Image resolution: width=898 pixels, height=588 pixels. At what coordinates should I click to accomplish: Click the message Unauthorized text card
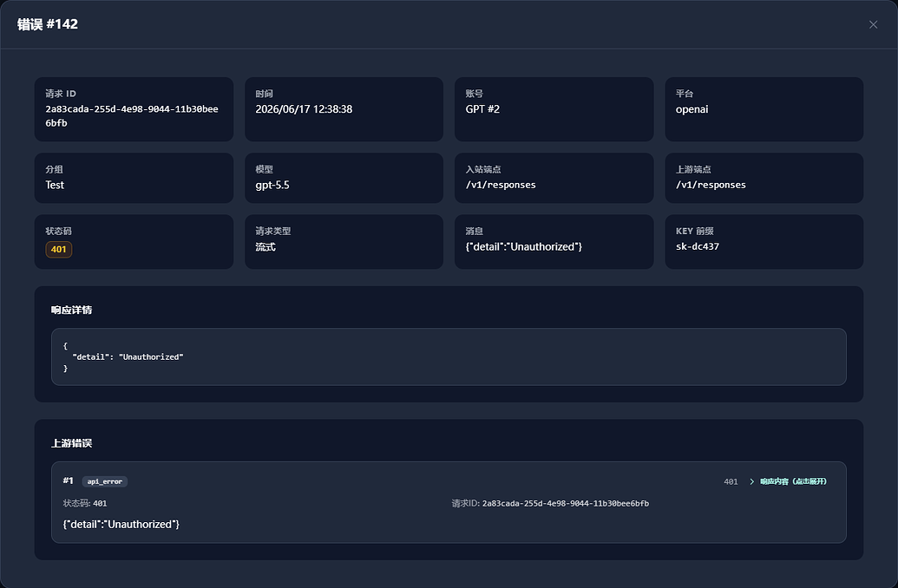tap(554, 242)
